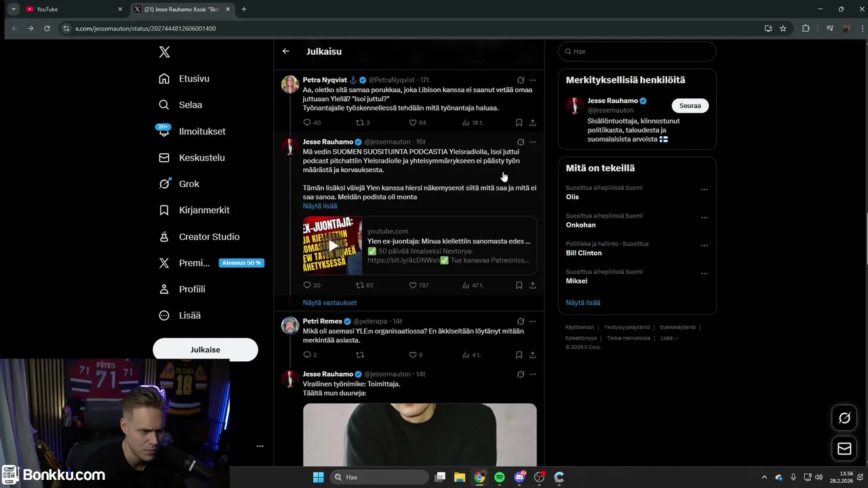Bookmark Petra Nyqvist's post
868x488 pixels.
coord(519,123)
